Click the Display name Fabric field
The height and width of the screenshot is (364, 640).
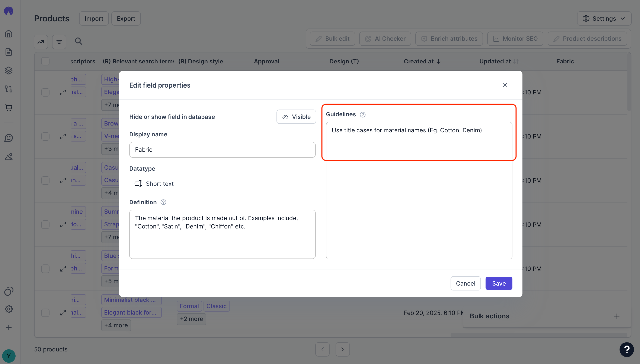[x=222, y=150]
